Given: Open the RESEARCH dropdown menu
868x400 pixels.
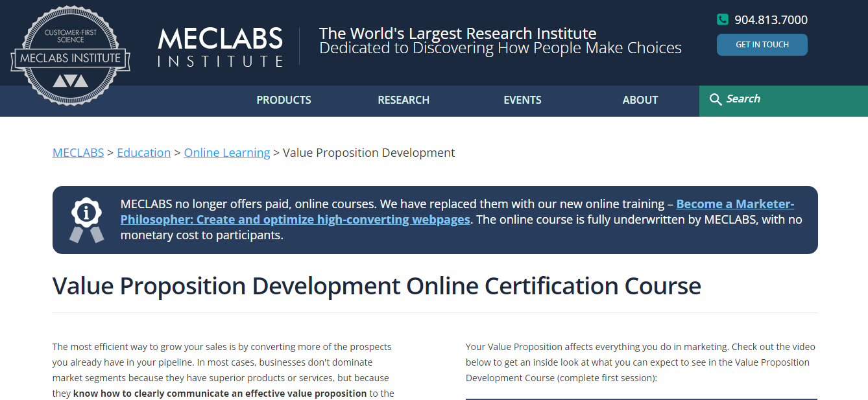Looking at the screenshot, I should 404,99.
